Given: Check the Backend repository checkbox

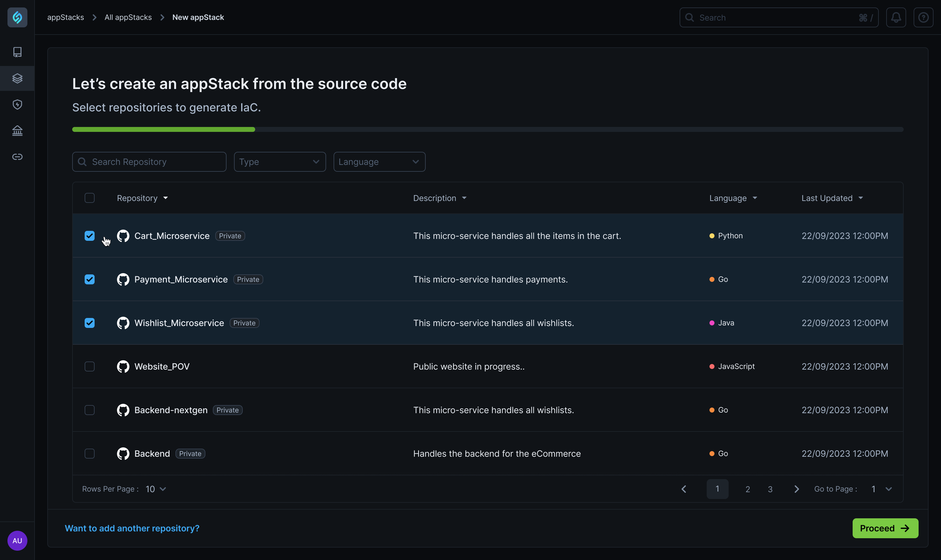Looking at the screenshot, I should (x=89, y=454).
